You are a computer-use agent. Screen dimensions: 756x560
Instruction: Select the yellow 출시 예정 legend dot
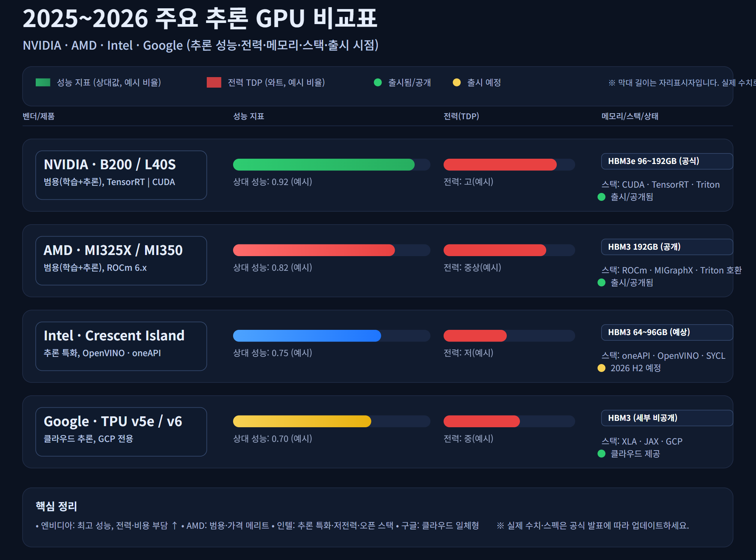coord(457,82)
